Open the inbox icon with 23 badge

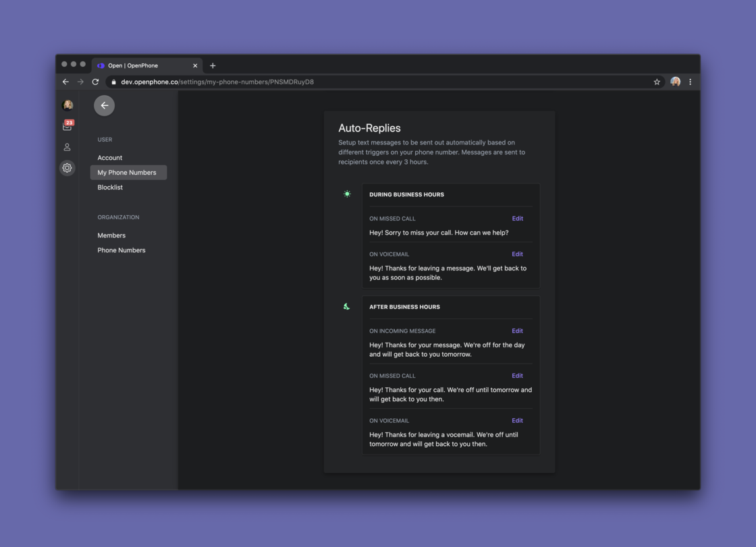point(67,126)
